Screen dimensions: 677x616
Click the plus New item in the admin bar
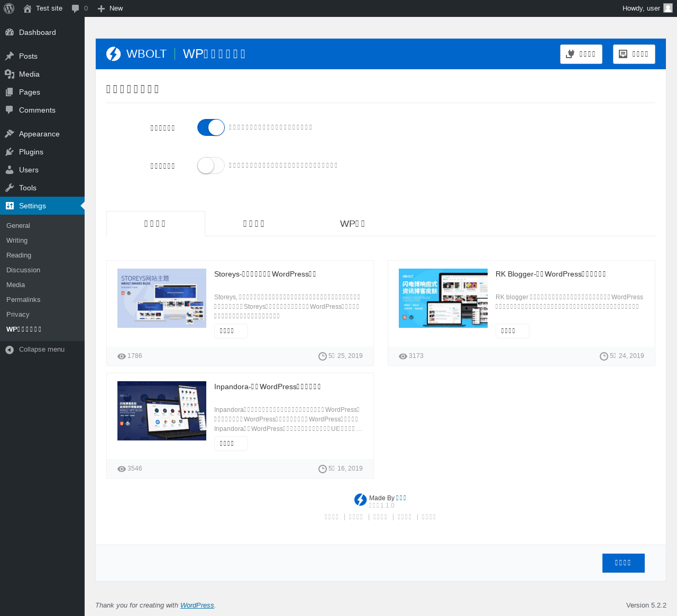[x=110, y=8]
